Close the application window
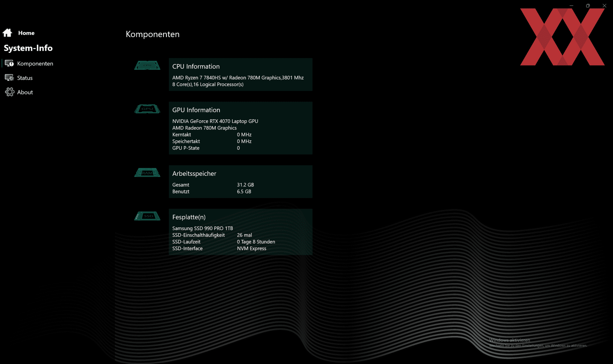The image size is (613, 364). (x=604, y=5)
